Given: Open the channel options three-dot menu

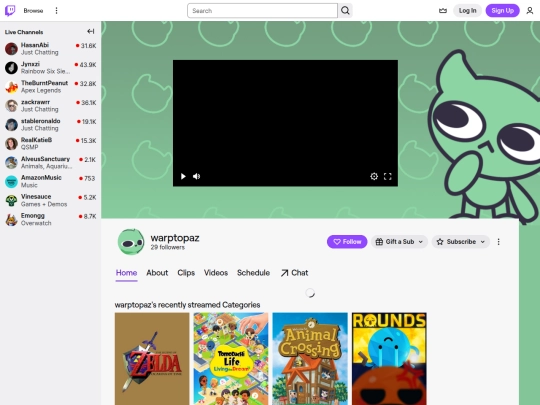Looking at the screenshot, I should [498, 242].
